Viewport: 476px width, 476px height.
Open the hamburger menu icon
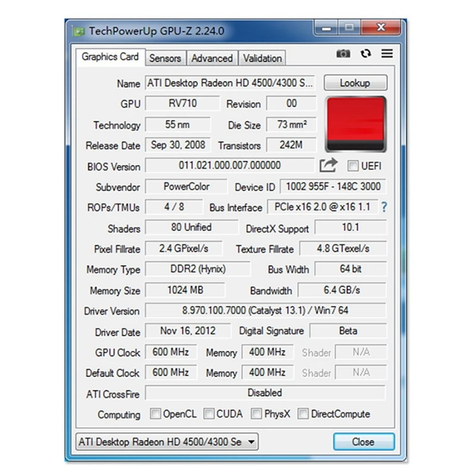pos(387,54)
